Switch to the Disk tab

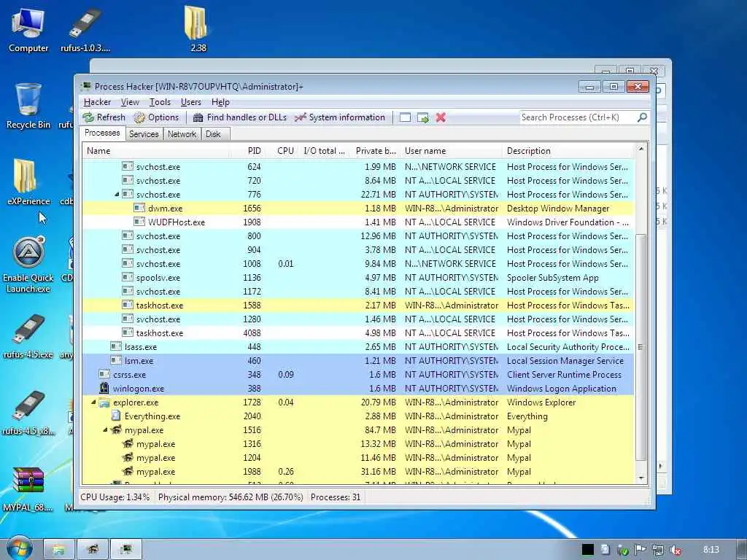click(214, 134)
